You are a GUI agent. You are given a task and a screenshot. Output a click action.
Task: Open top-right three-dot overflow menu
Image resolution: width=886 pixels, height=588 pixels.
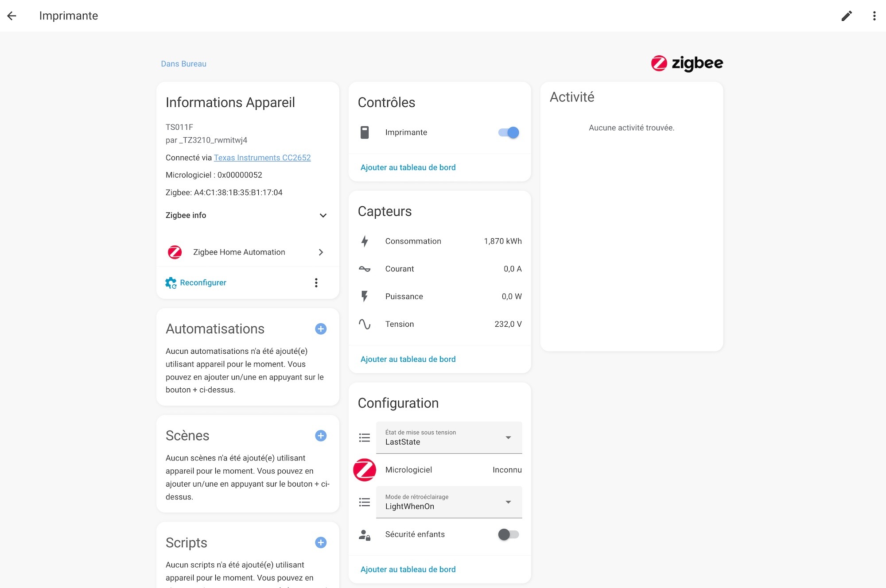click(874, 16)
